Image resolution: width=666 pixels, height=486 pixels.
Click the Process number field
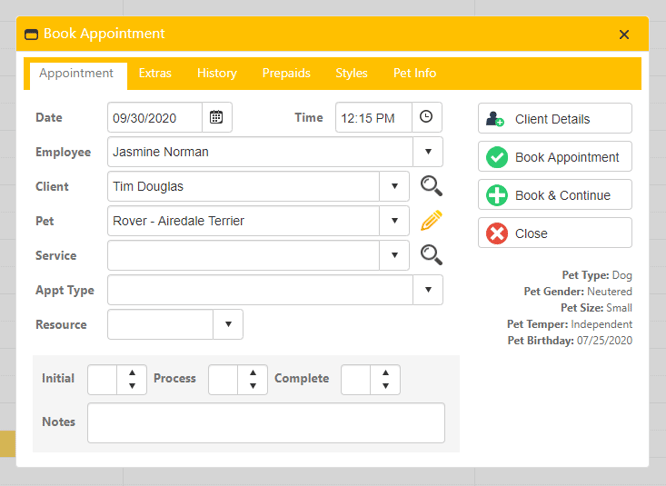tap(223, 379)
